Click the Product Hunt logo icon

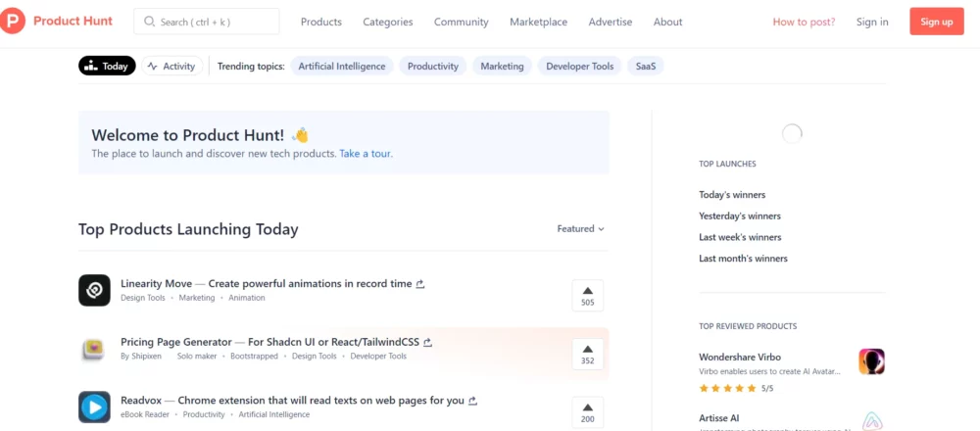pos(12,22)
